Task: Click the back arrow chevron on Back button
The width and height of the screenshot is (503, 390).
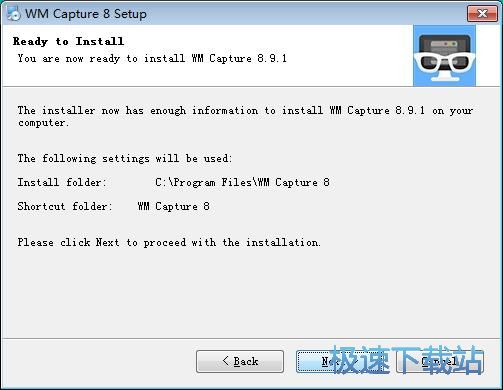Action: (x=225, y=361)
